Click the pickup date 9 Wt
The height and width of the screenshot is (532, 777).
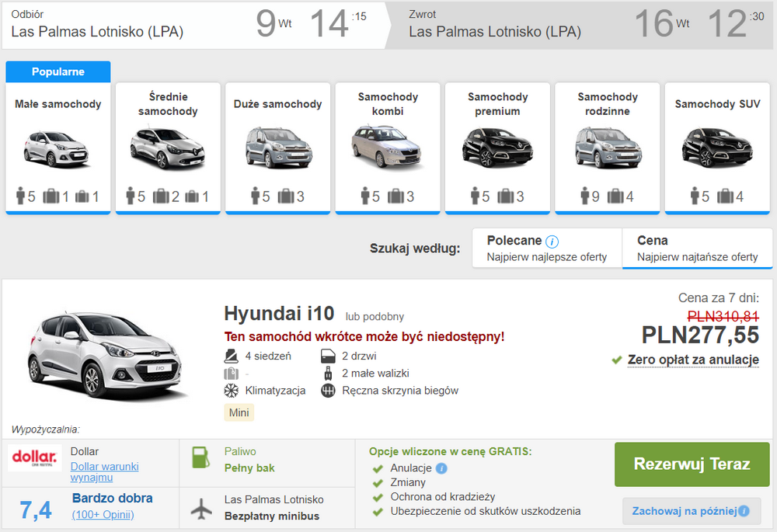coord(273,23)
